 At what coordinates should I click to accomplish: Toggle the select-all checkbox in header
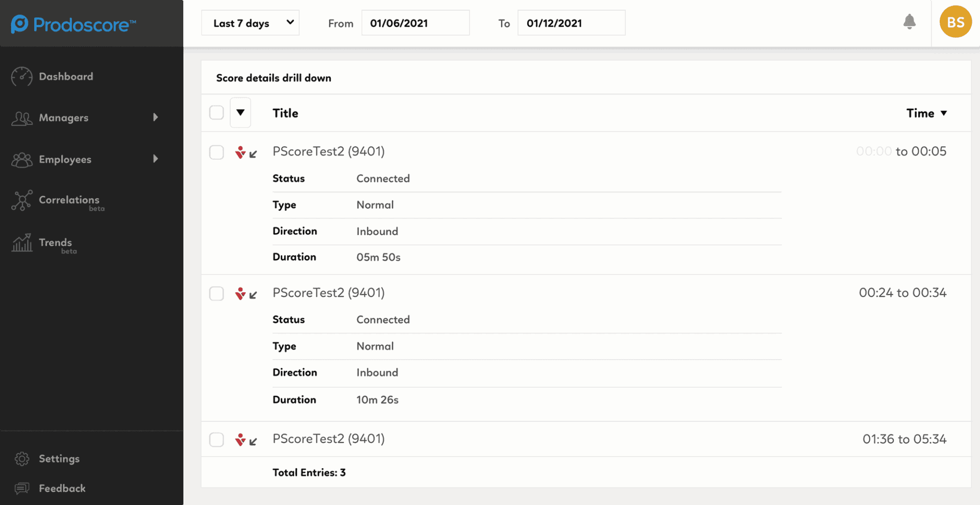click(216, 113)
